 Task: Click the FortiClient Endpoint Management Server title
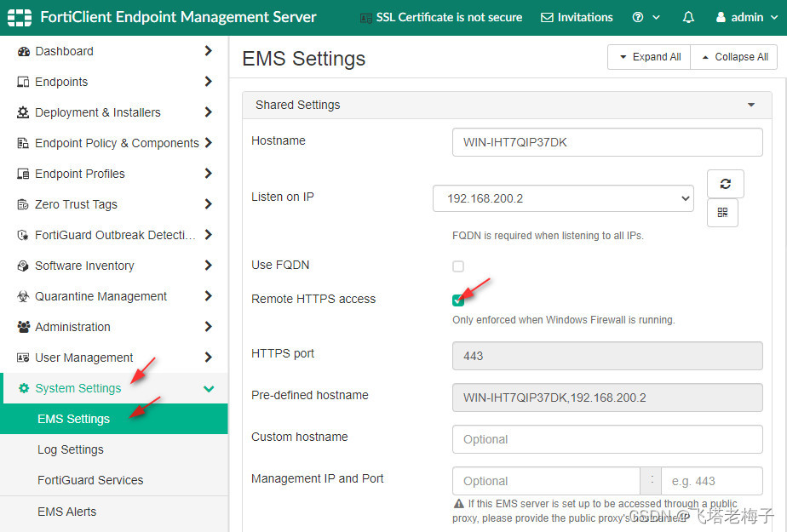[178, 17]
